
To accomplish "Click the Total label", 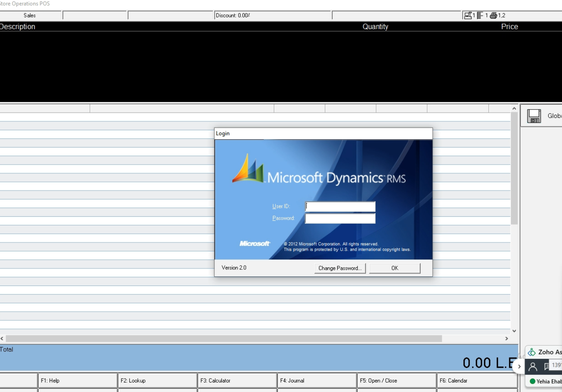I will [6, 349].
